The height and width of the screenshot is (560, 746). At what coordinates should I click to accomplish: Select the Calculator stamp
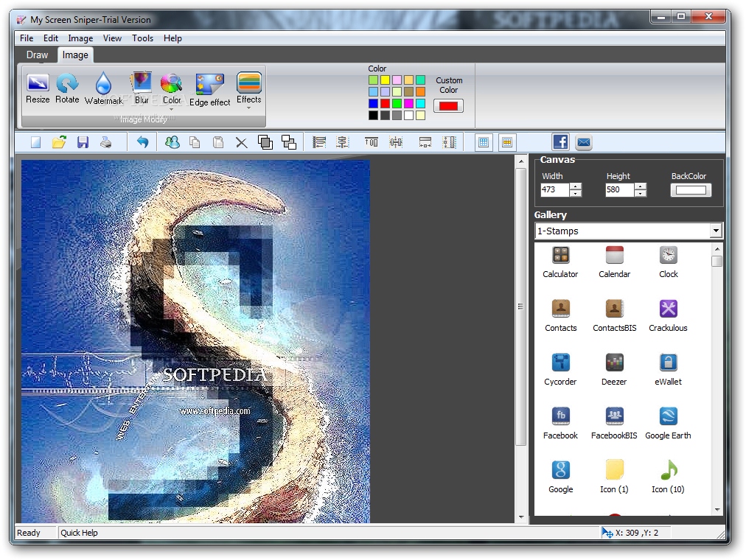560,262
